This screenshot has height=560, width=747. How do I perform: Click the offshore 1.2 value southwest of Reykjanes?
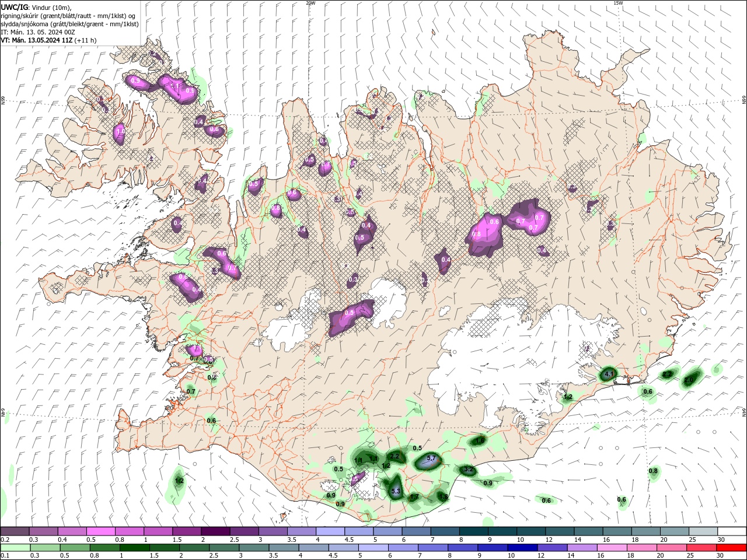(x=179, y=481)
